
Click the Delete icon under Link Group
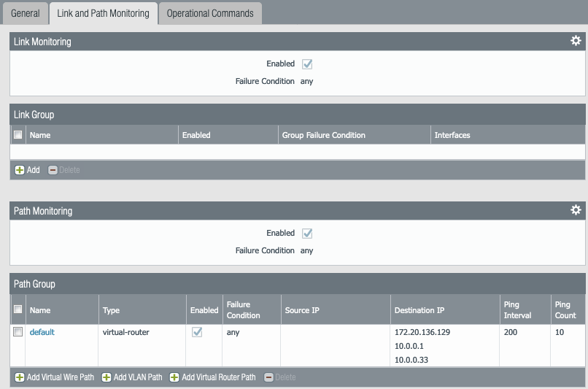pyautogui.click(x=53, y=170)
